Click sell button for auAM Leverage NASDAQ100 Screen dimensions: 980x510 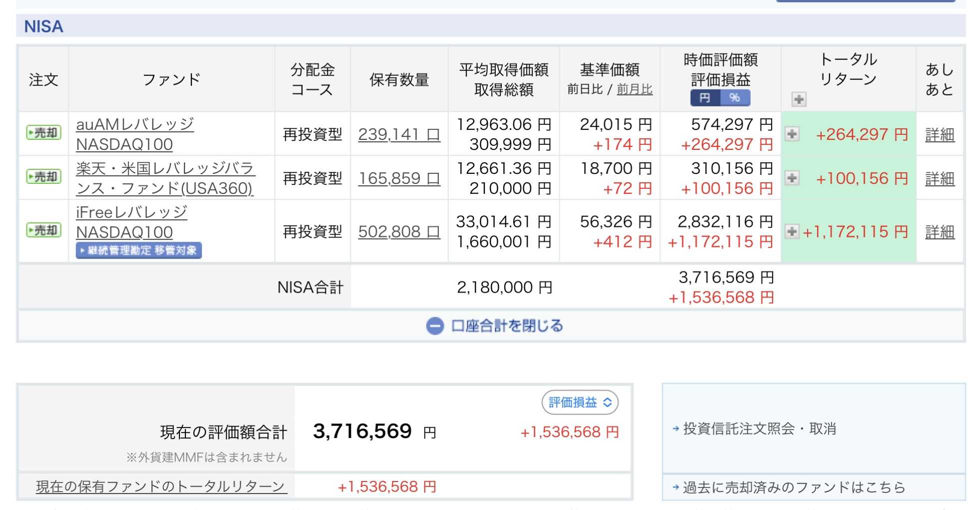click(x=43, y=133)
